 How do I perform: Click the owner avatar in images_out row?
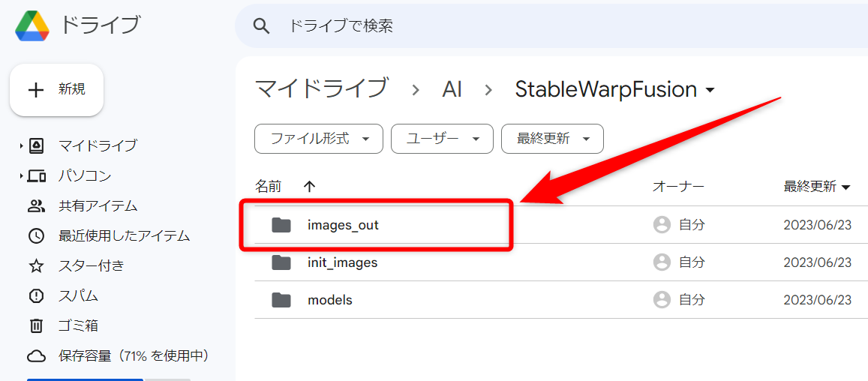pyautogui.click(x=662, y=225)
